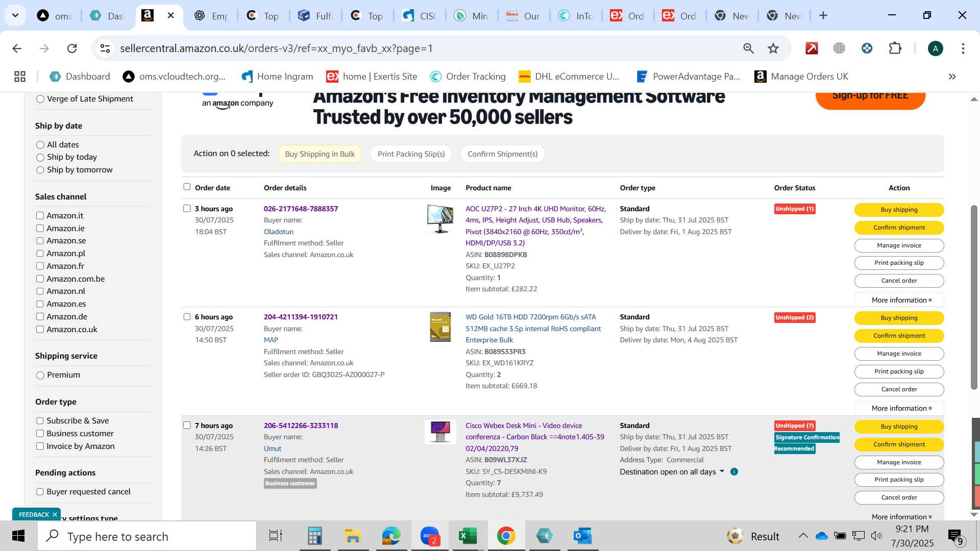Open the Chrome profile avatar A
This screenshot has height=551, width=980.
pos(935,48)
